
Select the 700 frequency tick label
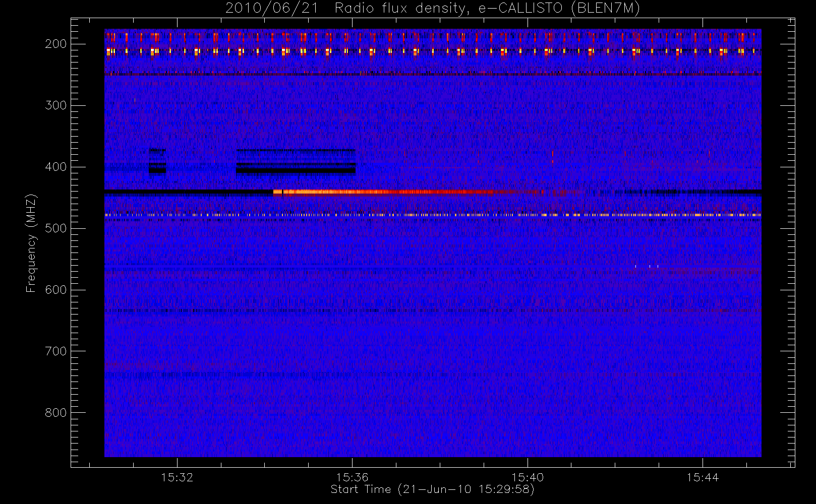(x=56, y=351)
